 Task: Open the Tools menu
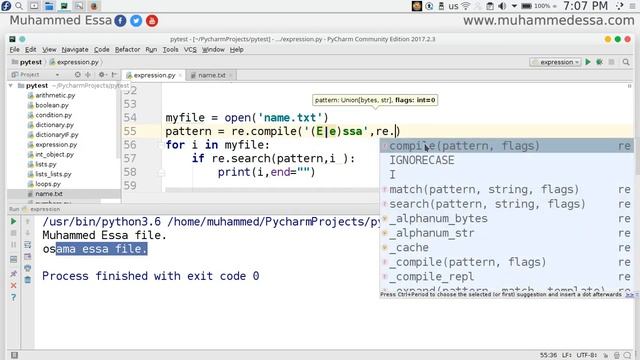[170, 49]
